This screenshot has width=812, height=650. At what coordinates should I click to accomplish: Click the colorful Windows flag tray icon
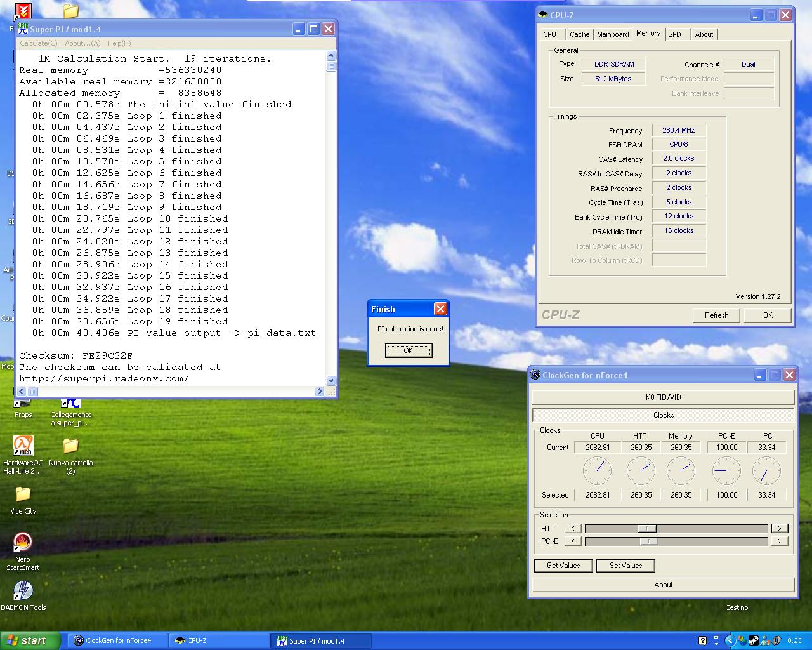coord(742,640)
